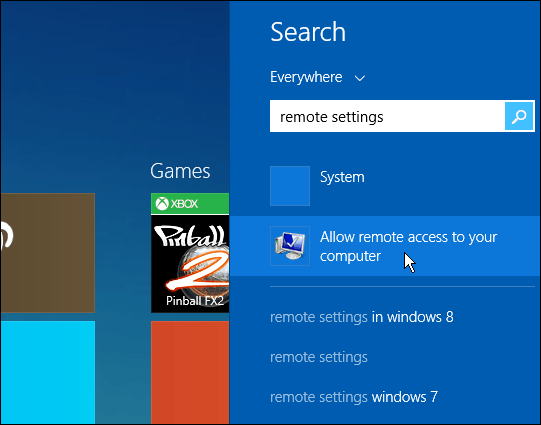
Task: Choose the plain remote settings suggestion
Action: coord(319,357)
